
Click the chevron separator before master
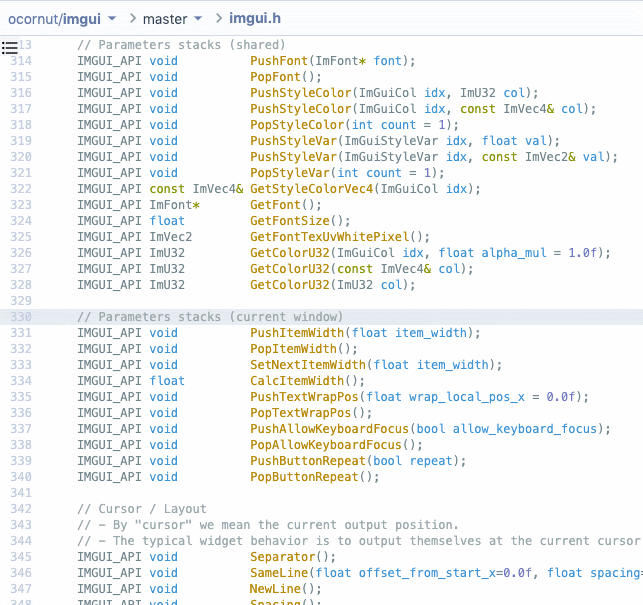pos(132,18)
